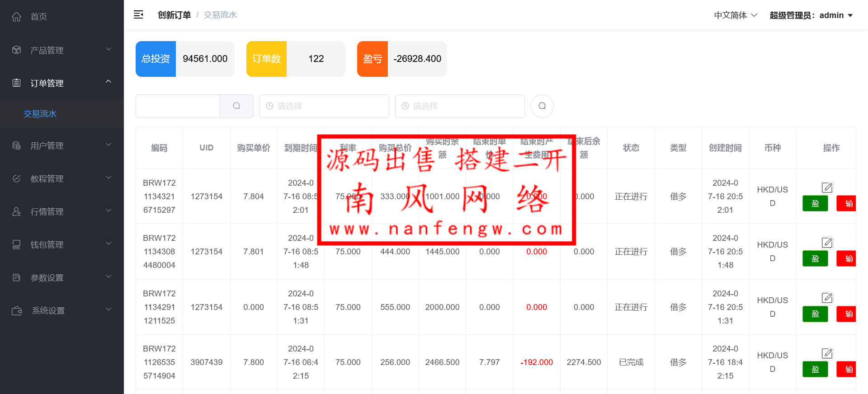The image size is (868, 394).
Task: Click the edit icon in the second order row
Action: click(x=827, y=243)
